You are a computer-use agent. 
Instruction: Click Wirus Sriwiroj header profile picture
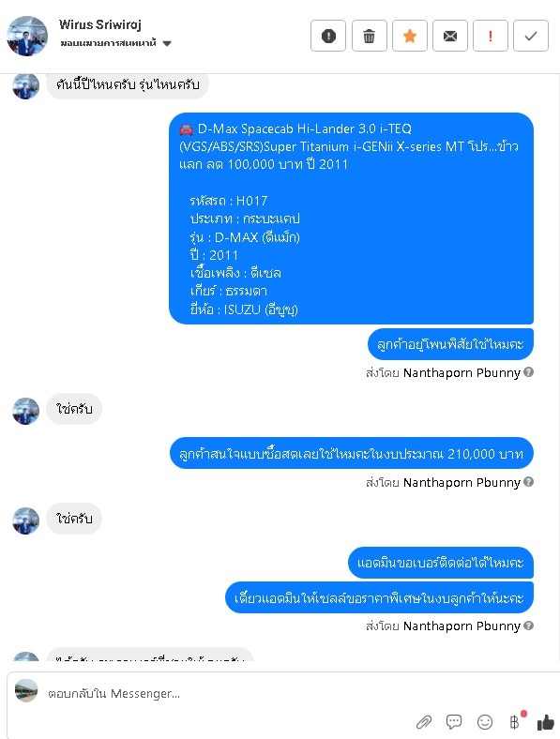(27, 37)
